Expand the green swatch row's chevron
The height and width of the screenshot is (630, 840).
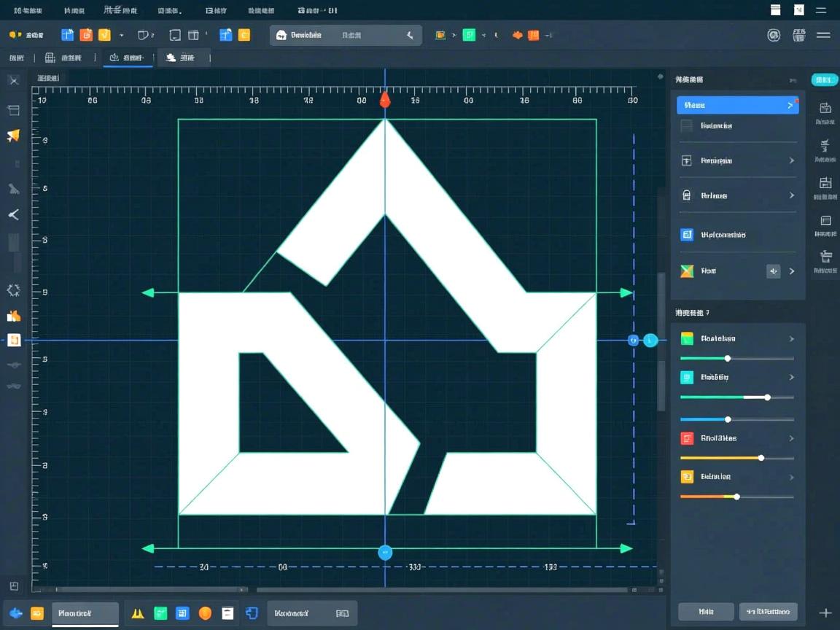[x=791, y=339]
